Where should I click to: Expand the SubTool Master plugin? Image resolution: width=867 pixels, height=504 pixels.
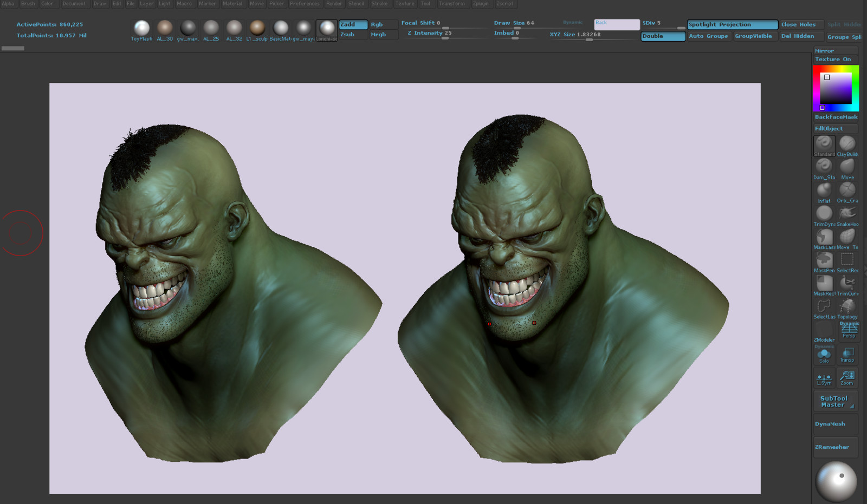point(834,402)
